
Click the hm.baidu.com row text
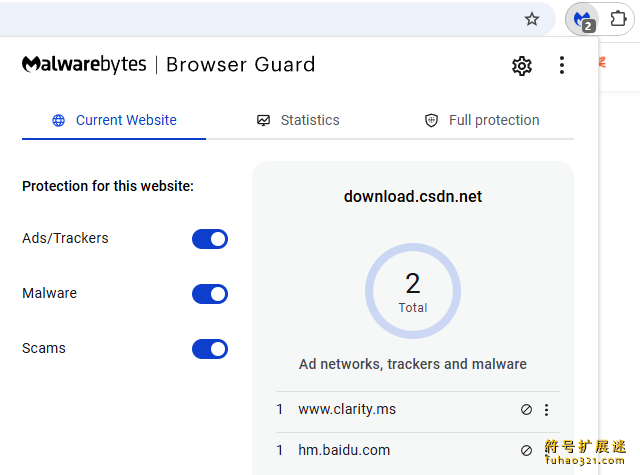(x=344, y=450)
